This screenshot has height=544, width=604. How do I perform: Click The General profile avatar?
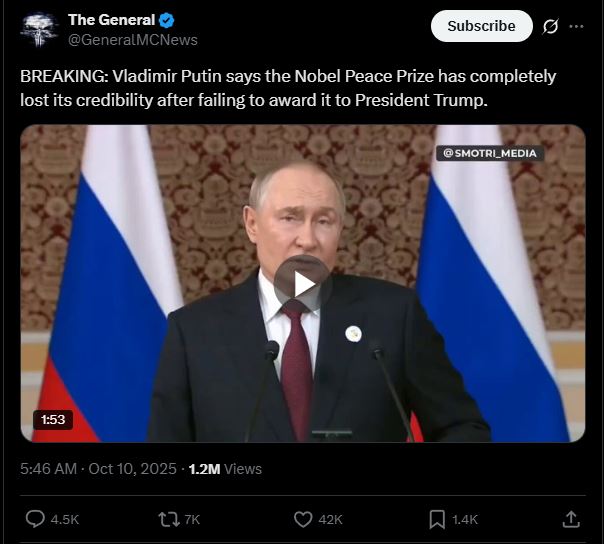(x=39, y=30)
